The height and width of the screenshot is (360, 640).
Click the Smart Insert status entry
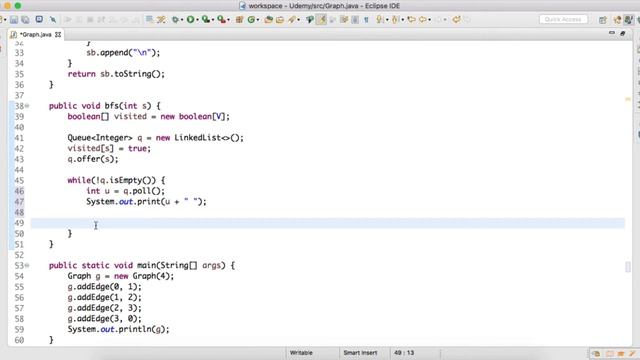(360, 353)
